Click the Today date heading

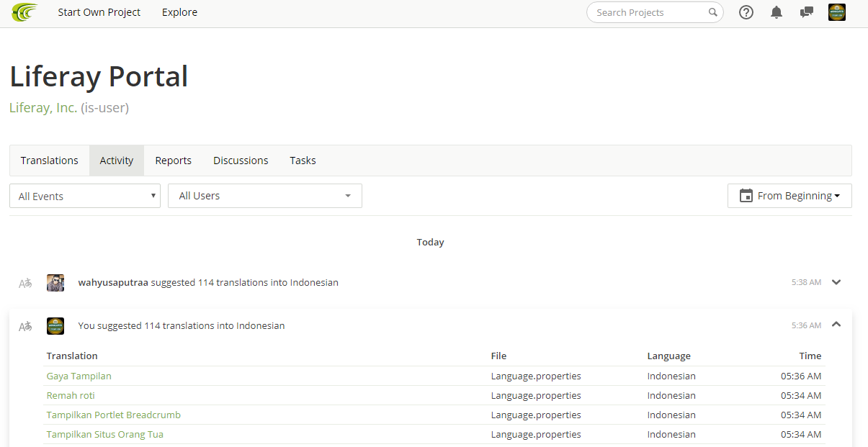[x=430, y=243]
